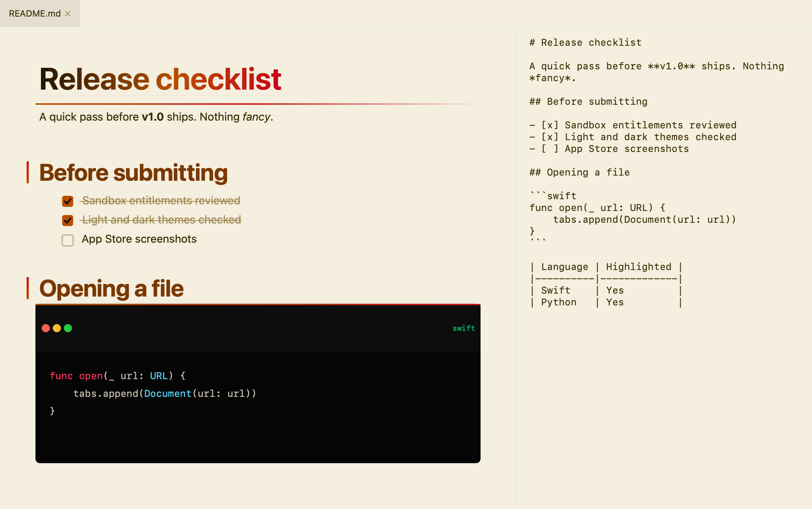812x509 pixels.
Task: Click the green dot in code block header
Action: [68, 328]
